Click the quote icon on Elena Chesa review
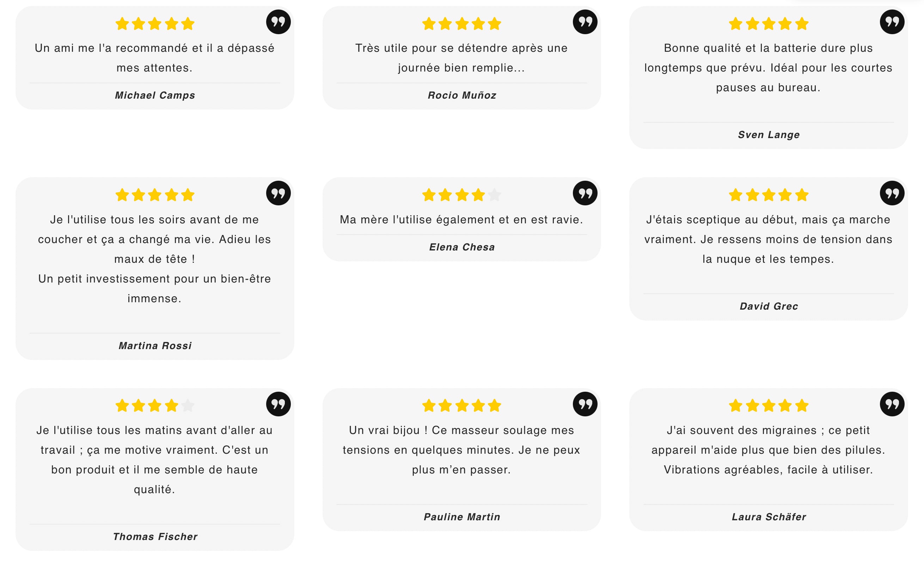Image resolution: width=924 pixels, height=571 pixels. point(585,193)
